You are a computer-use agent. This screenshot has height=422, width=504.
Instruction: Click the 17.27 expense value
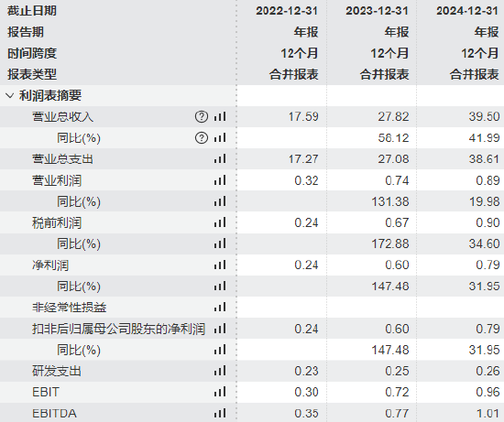(303, 159)
